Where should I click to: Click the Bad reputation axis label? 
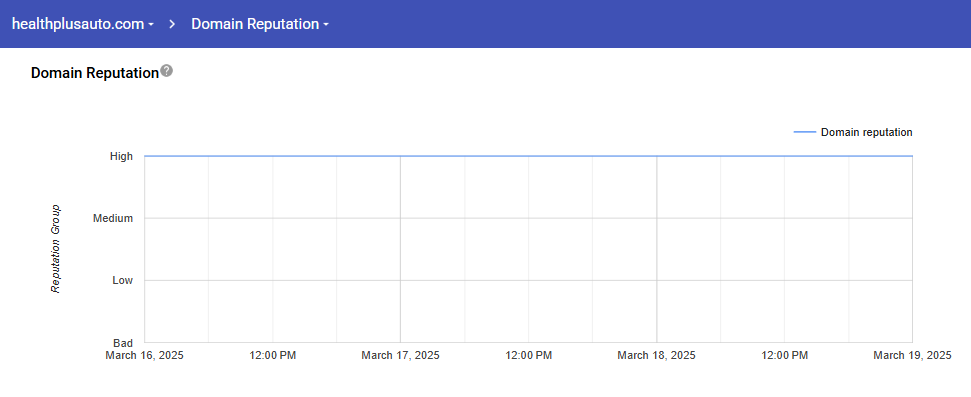tap(123, 342)
